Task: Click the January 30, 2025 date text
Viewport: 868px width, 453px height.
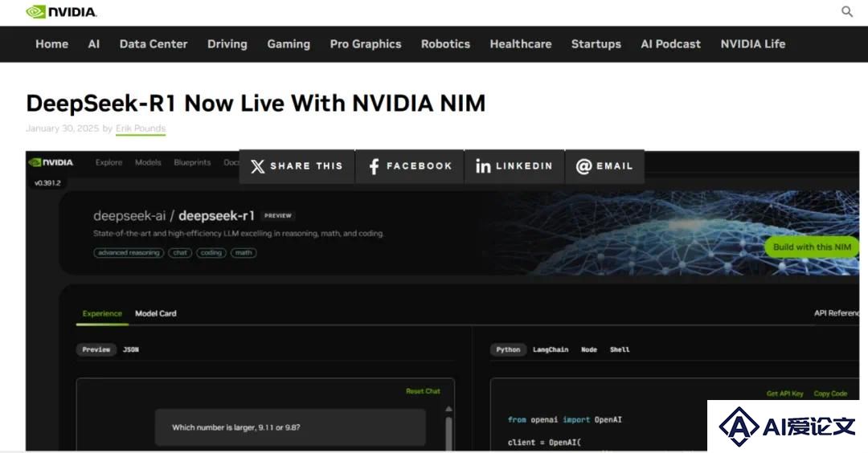Action: pyautogui.click(x=62, y=129)
